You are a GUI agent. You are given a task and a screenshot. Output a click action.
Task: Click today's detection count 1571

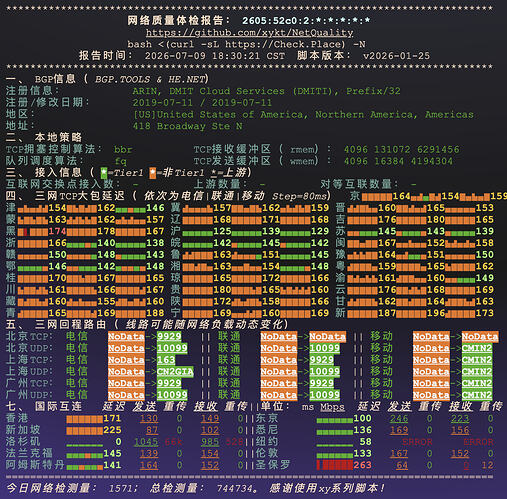point(122,489)
